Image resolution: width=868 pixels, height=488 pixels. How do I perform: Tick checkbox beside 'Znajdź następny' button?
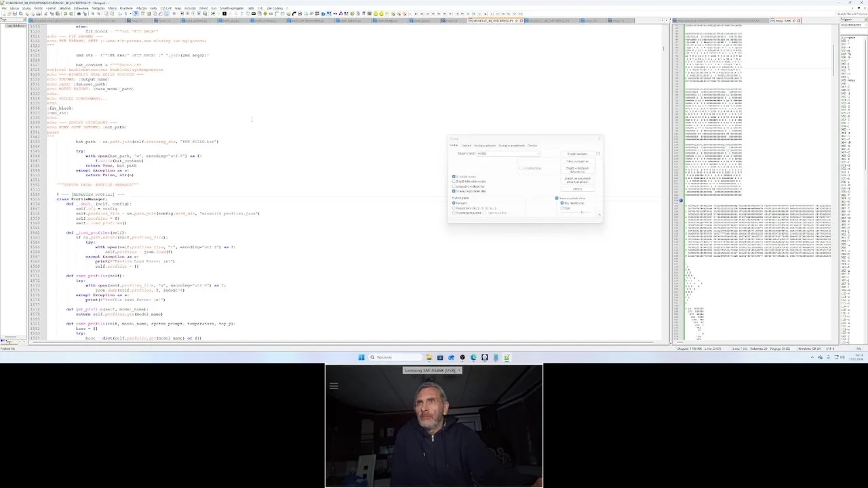pyautogui.click(x=598, y=154)
